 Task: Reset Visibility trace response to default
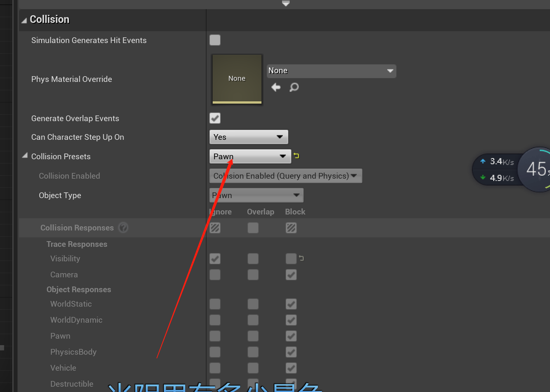coord(301,258)
